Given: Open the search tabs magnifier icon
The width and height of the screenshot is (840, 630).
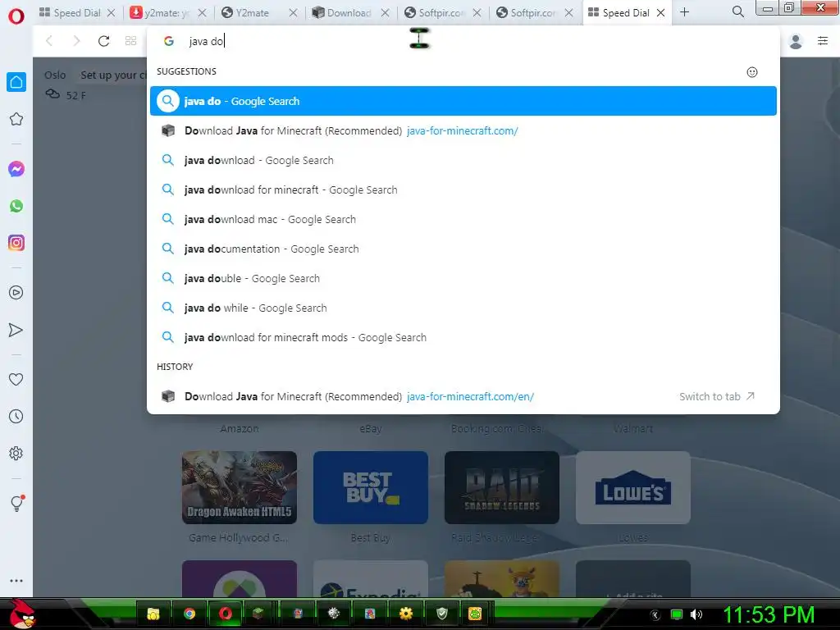Looking at the screenshot, I should coord(737,11).
